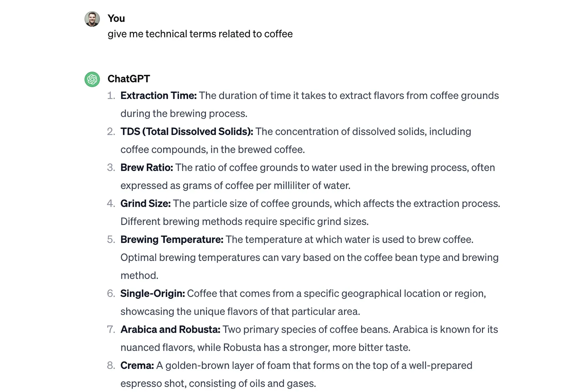The height and width of the screenshot is (392, 588).
Task: Click list number 5 marker
Action: 111,239
